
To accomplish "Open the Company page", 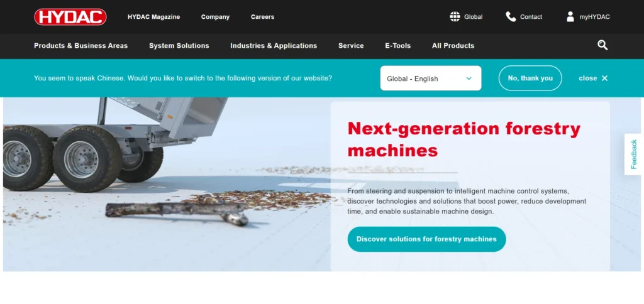I will tap(215, 17).
